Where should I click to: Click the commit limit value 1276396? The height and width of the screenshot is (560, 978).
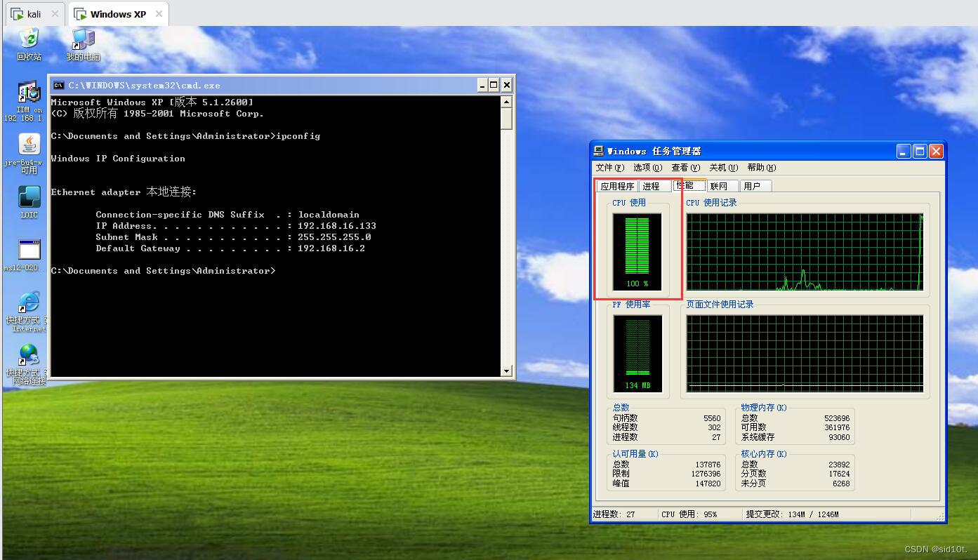[x=706, y=474]
